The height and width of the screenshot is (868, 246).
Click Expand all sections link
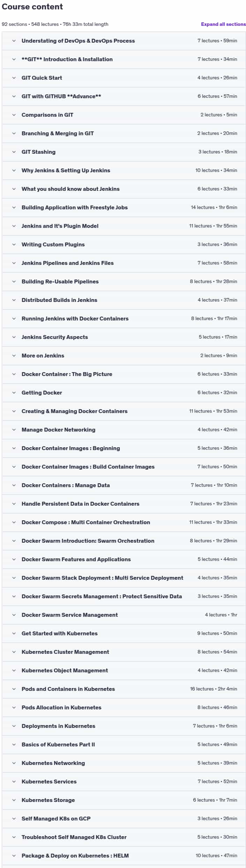pyautogui.click(x=223, y=24)
